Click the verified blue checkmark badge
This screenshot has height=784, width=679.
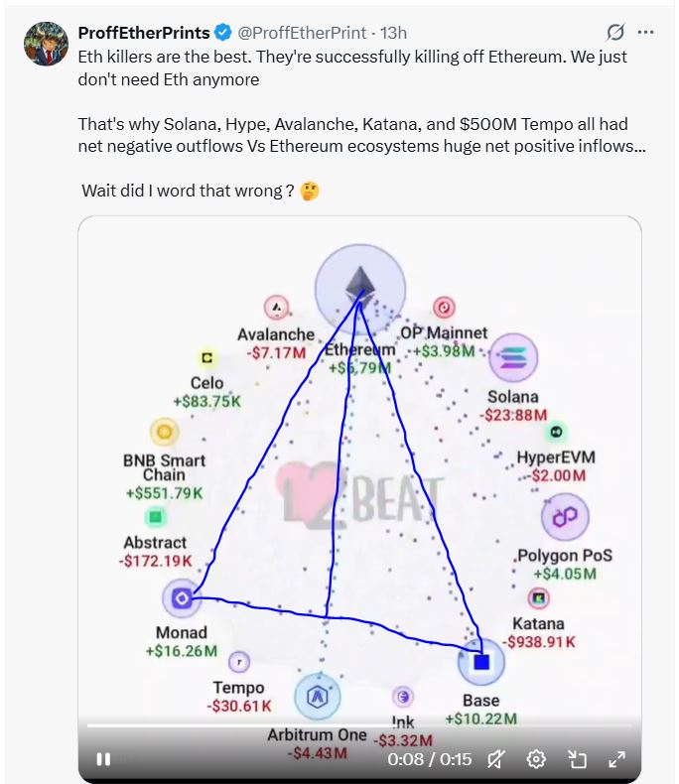coord(222,33)
